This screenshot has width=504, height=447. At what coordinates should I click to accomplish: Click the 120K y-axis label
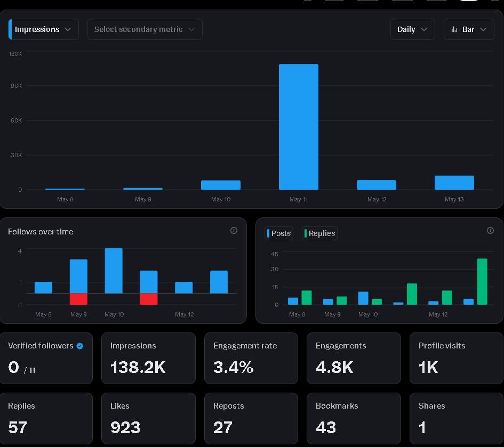15,54
